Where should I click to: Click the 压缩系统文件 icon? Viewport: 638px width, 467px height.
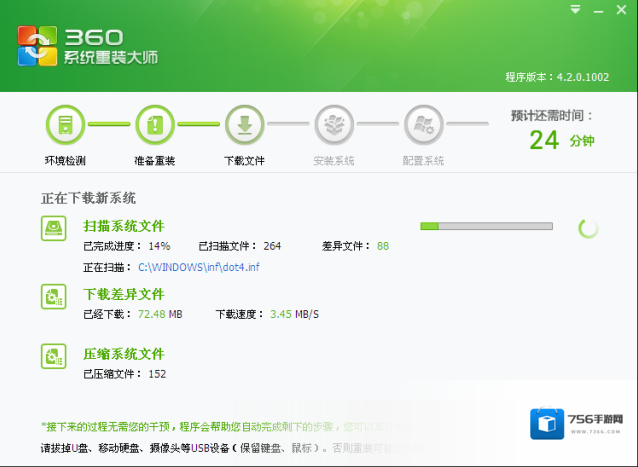click(54, 356)
